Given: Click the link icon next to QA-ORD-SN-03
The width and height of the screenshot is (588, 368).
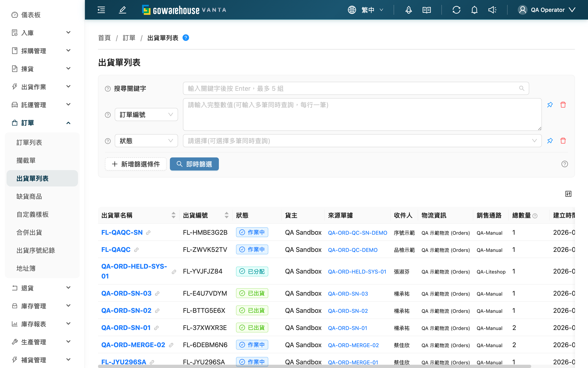Looking at the screenshot, I should (x=157, y=294).
